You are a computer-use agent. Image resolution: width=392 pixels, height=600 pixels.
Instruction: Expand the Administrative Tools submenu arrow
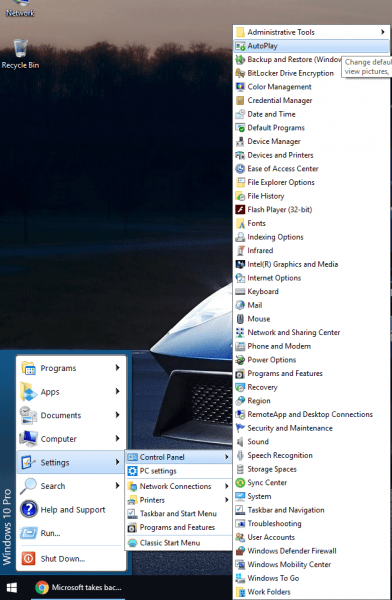point(382,32)
